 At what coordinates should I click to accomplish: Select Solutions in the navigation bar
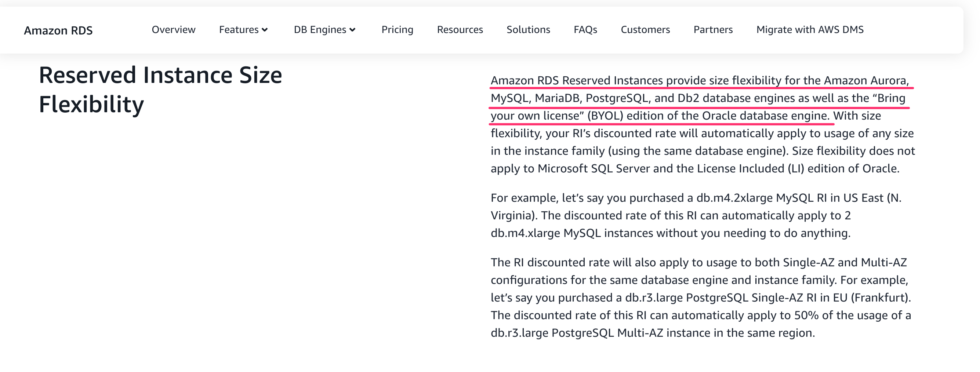click(528, 30)
